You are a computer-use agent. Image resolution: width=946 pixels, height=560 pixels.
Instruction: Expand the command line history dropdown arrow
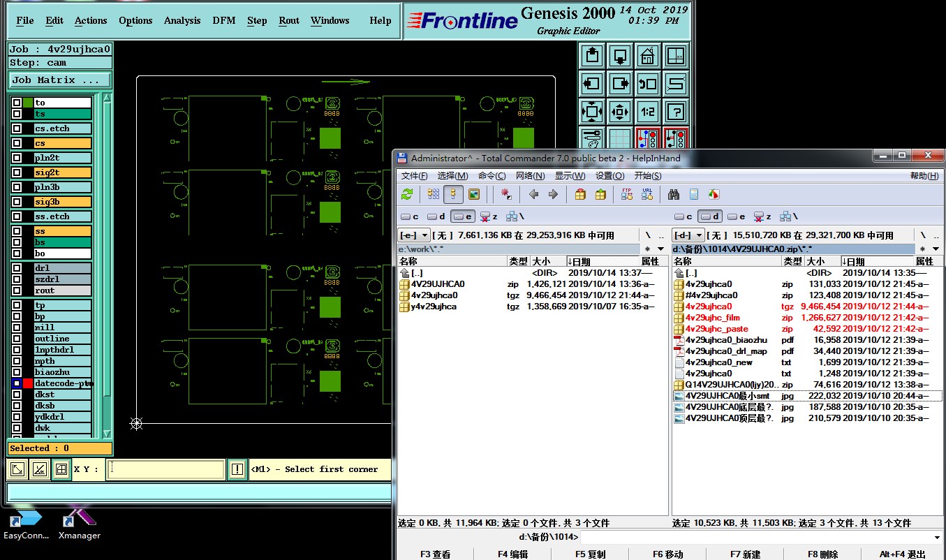[936, 537]
